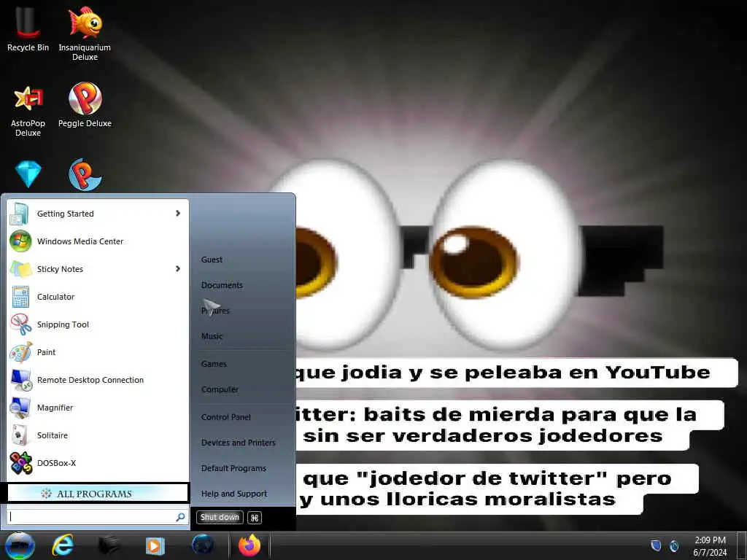747x560 pixels.
Task: Open Help and Support
Action: 234,494
